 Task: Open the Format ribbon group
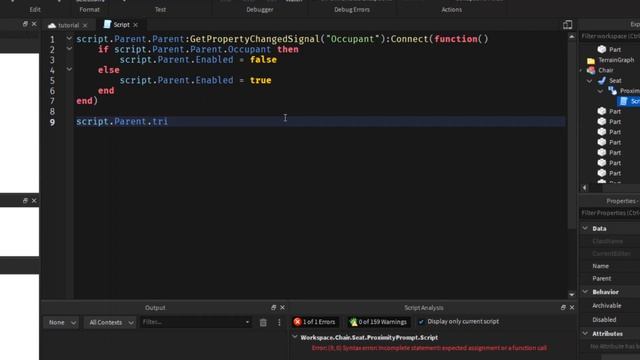(x=89, y=9)
